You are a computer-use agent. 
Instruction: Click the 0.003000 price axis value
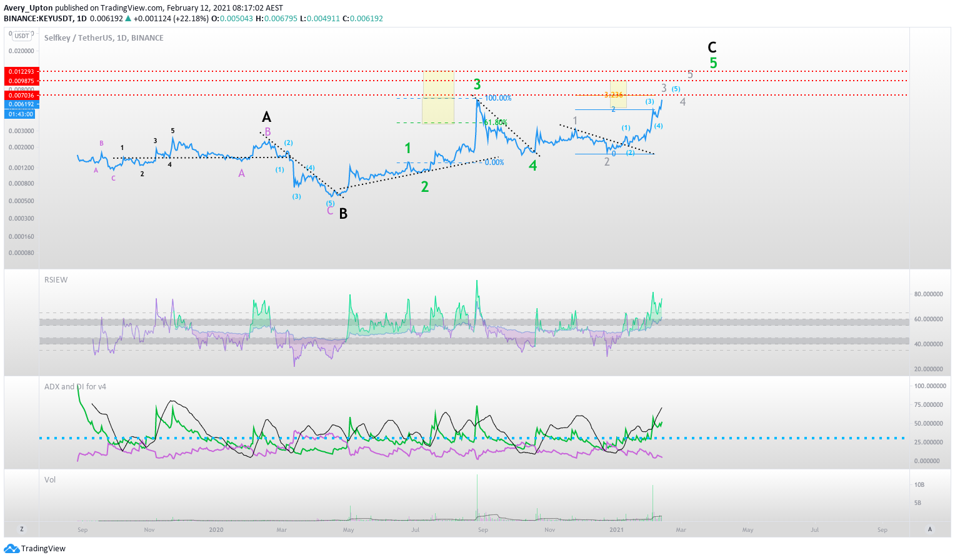21,131
